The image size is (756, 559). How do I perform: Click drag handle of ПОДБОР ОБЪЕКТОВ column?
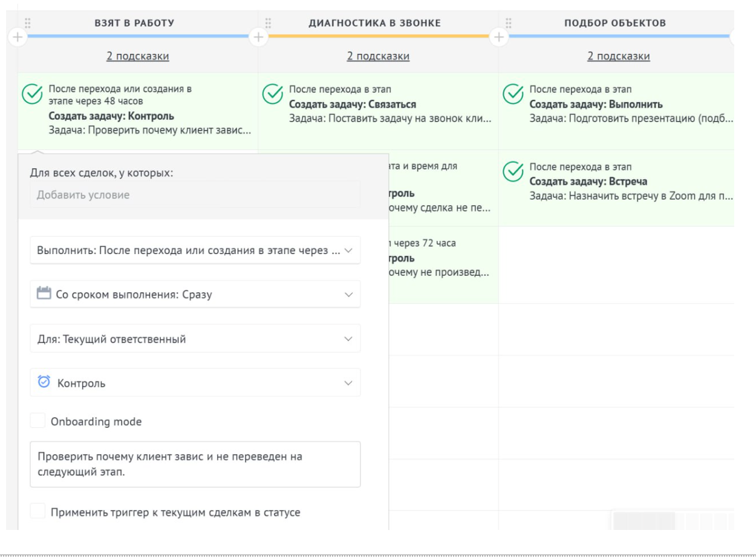pos(509,23)
